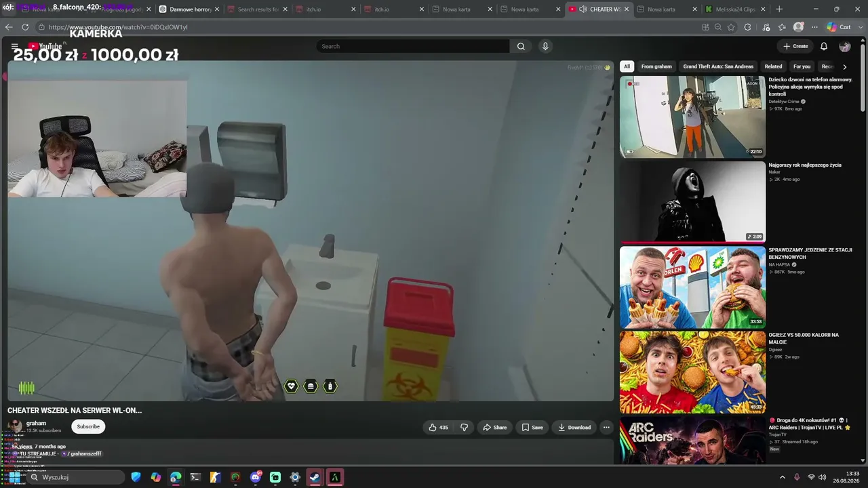
Task: Open Terminal from the taskbar
Action: [x=195, y=477]
